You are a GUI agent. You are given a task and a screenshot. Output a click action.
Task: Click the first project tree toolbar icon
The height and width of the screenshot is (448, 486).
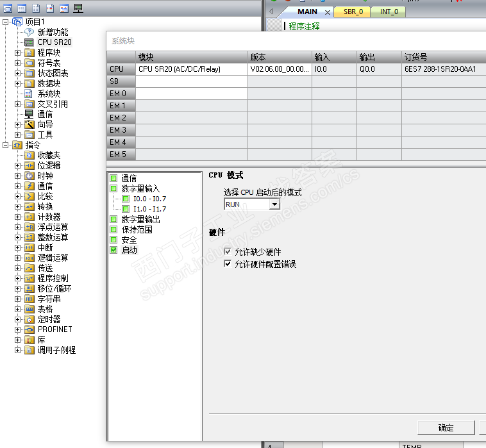(x=8, y=8)
